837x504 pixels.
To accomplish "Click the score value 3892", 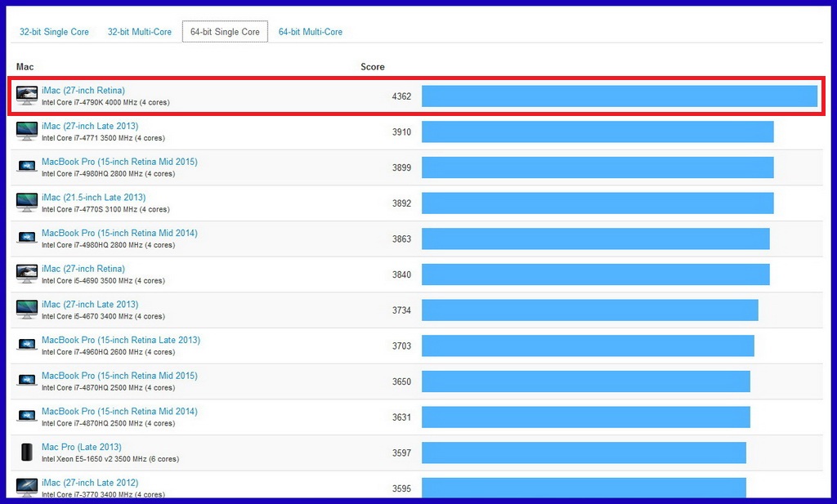I will 401,203.
